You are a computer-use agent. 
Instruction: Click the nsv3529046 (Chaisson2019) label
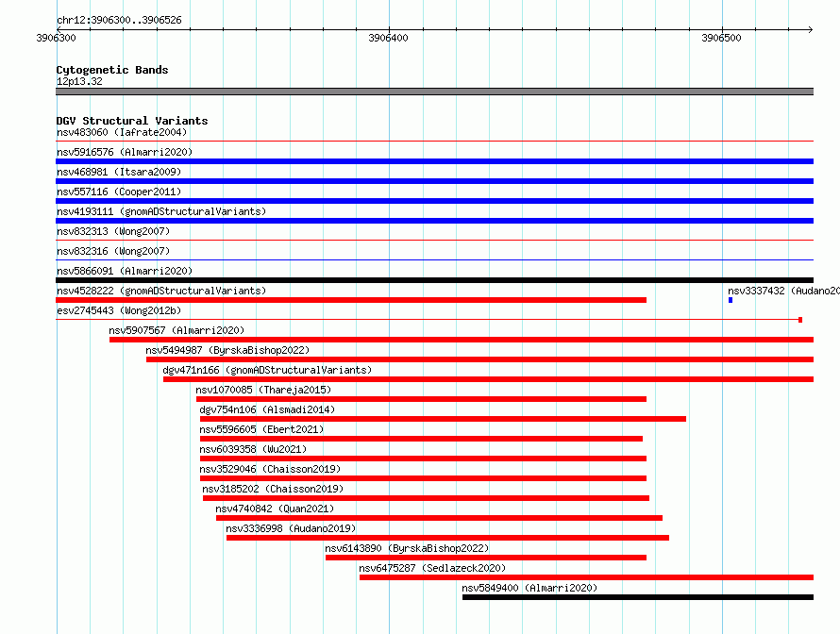tap(270, 469)
